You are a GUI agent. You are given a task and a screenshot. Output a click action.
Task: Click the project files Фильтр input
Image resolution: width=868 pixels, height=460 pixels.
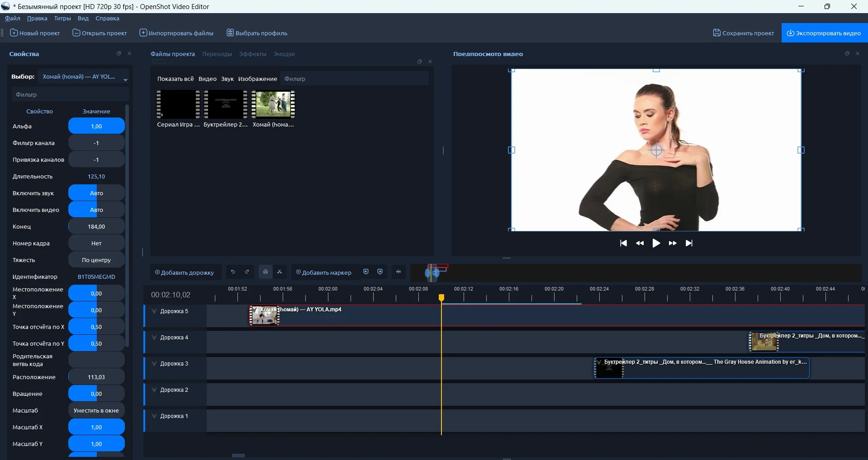click(354, 79)
